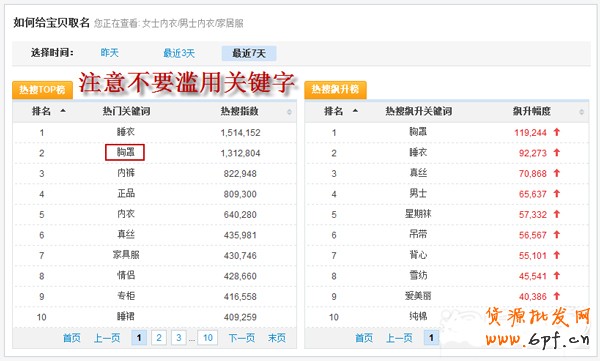This screenshot has height=361, width=600.
Task: Click rise value 65,637
Action: (533, 194)
